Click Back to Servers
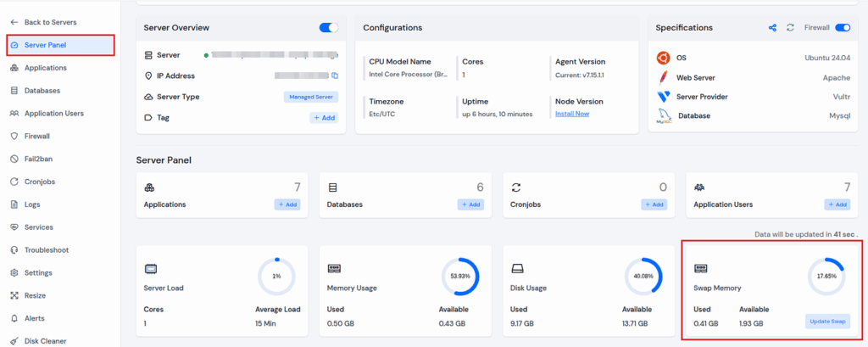Image resolution: width=868 pixels, height=347 pixels. click(x=49, y=21)
